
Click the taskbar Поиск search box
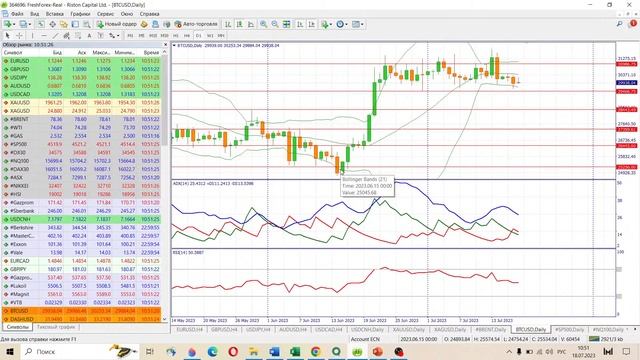coord(80,351)
